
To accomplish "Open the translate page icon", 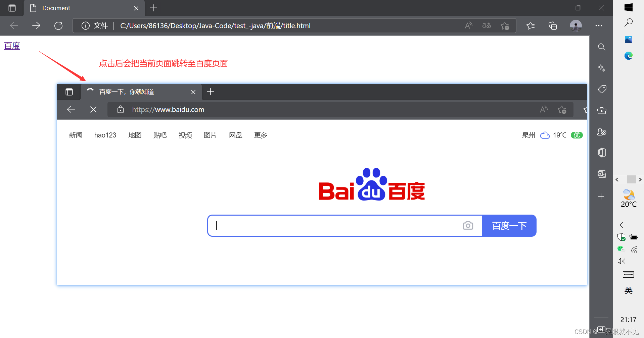I will pos(487,25).
